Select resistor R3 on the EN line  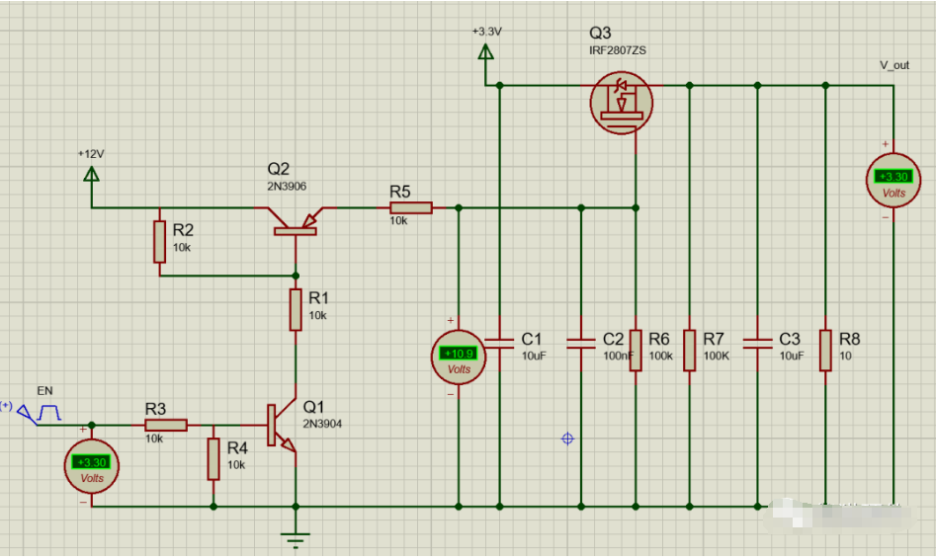[x=166, y=425]
